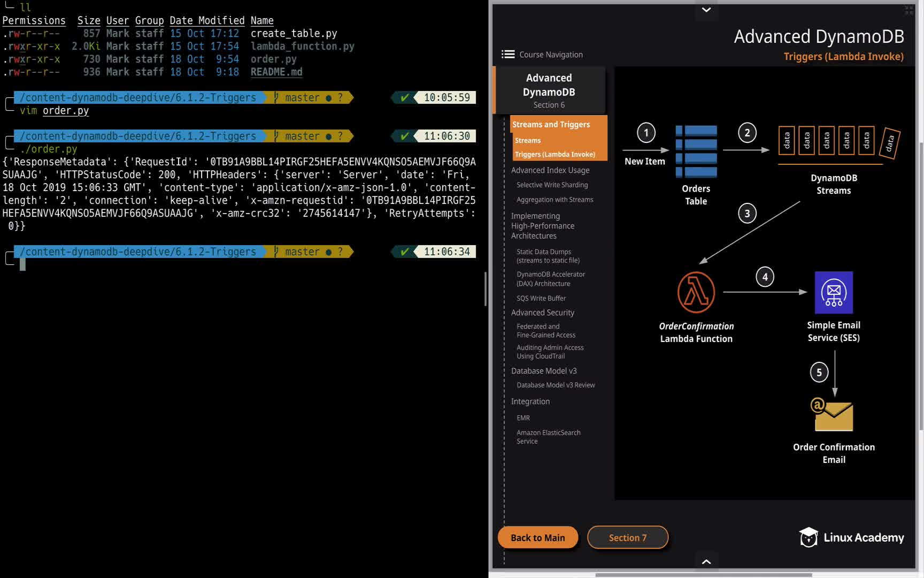Open the Selective Write Sharding lesson
This screenshot has height=578, width=924.
click(x=552, y=185)
